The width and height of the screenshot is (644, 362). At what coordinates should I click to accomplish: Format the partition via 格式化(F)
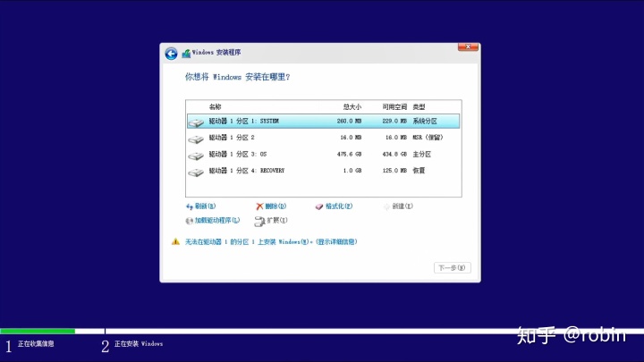pos(339,206)
